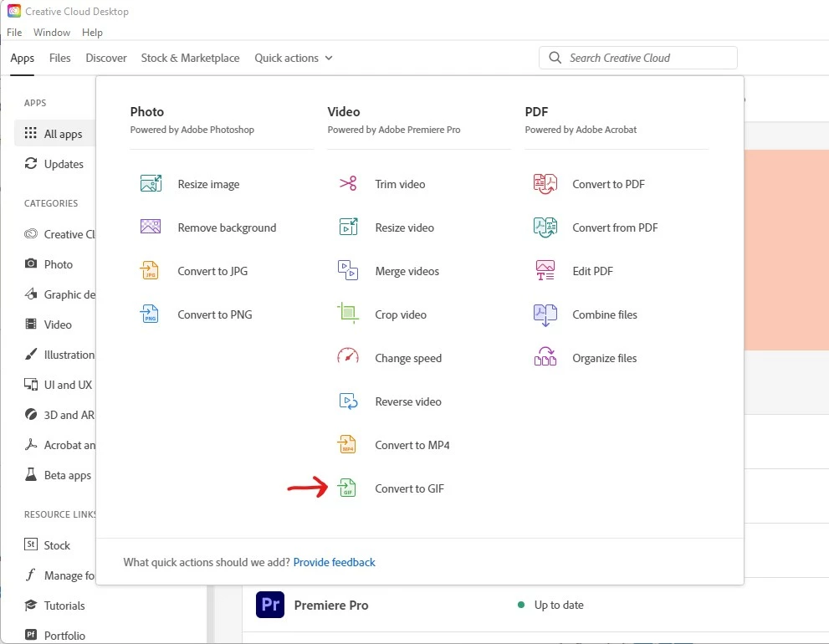The image size is (829, 644).
Task: Click the Trim video scissors icon
Action: pyautogui.click(x=348, y=183)
